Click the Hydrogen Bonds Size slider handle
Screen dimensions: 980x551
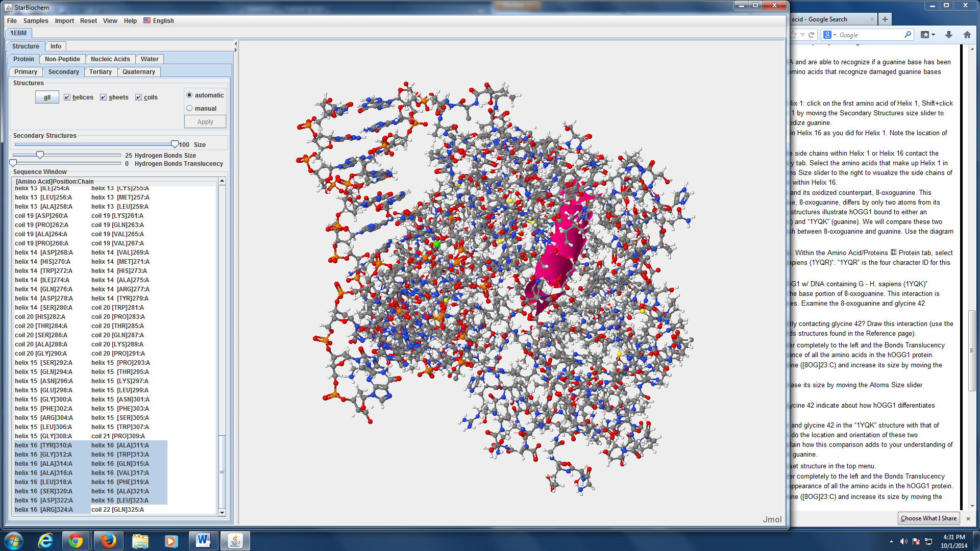[x=40, y=155]
